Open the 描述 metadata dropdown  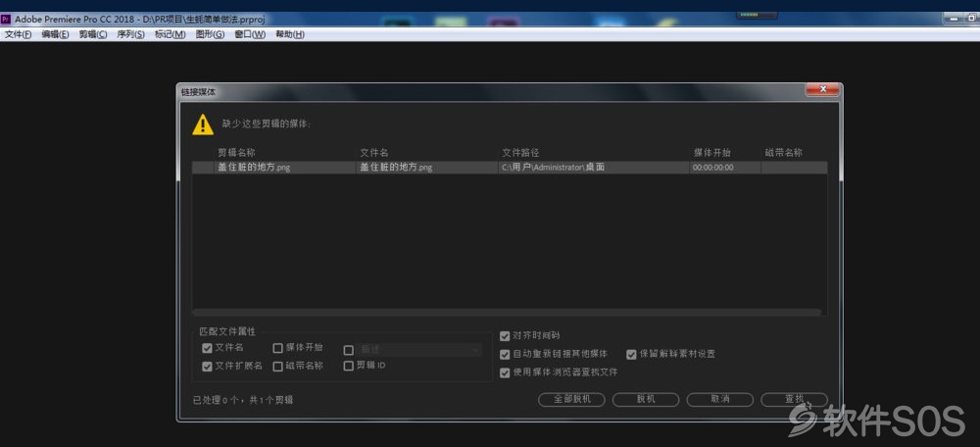pos(419,350)
